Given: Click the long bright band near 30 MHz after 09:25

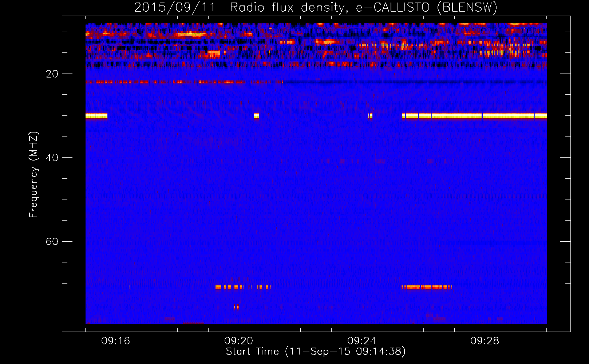Looking at the screenshot, I should click(x=474, y=116).
